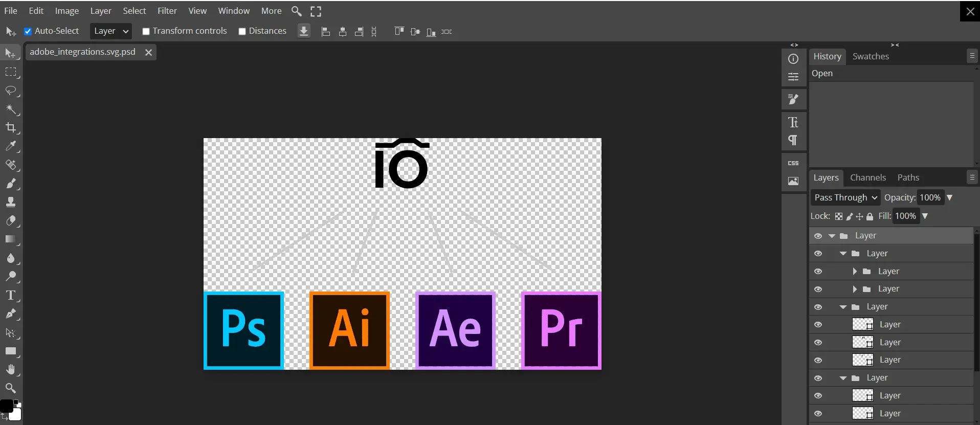Image resolution: width=980 pixels, height=425 pixels.
Task: Align left edges in options bar
Action: pos(325,32)
